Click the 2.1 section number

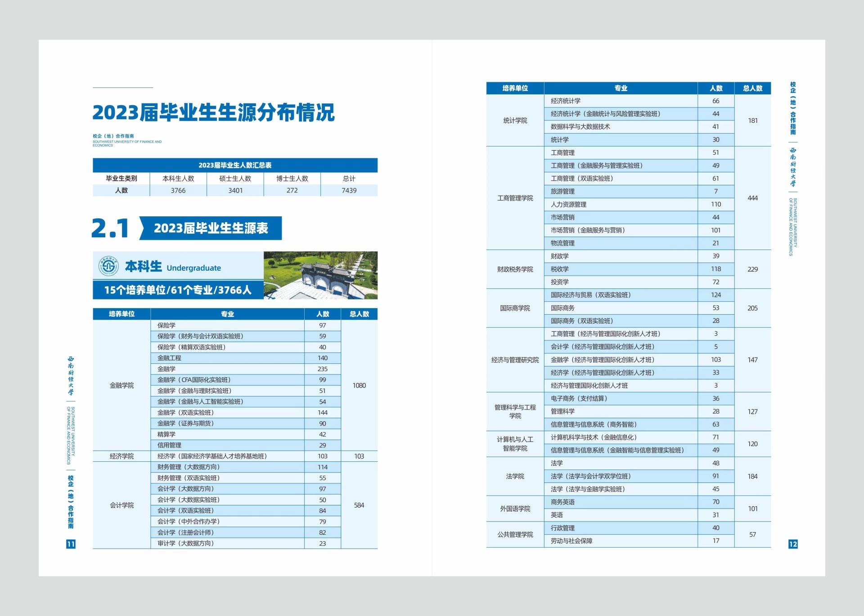point(110,228)
